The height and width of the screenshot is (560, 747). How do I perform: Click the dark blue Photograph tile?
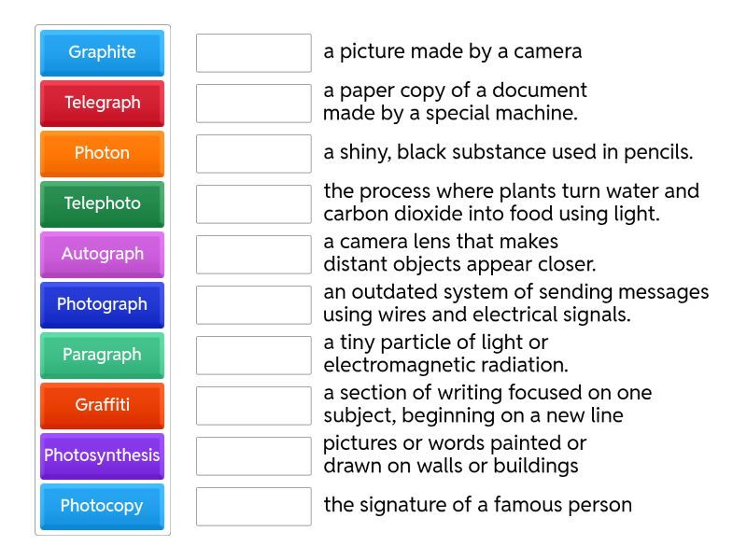[102, 304]
